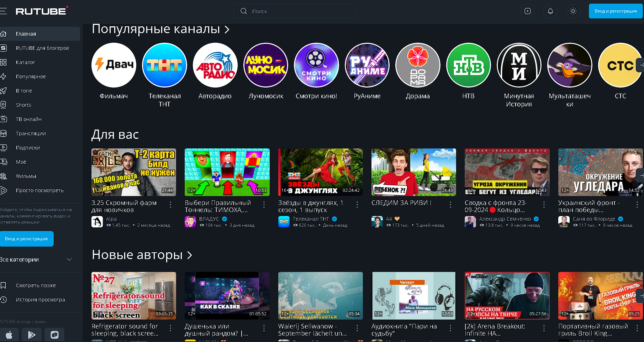This screenshot has height=342, width=644.
Task: Open the Дорама channel avatar
Action: [418, 65]
